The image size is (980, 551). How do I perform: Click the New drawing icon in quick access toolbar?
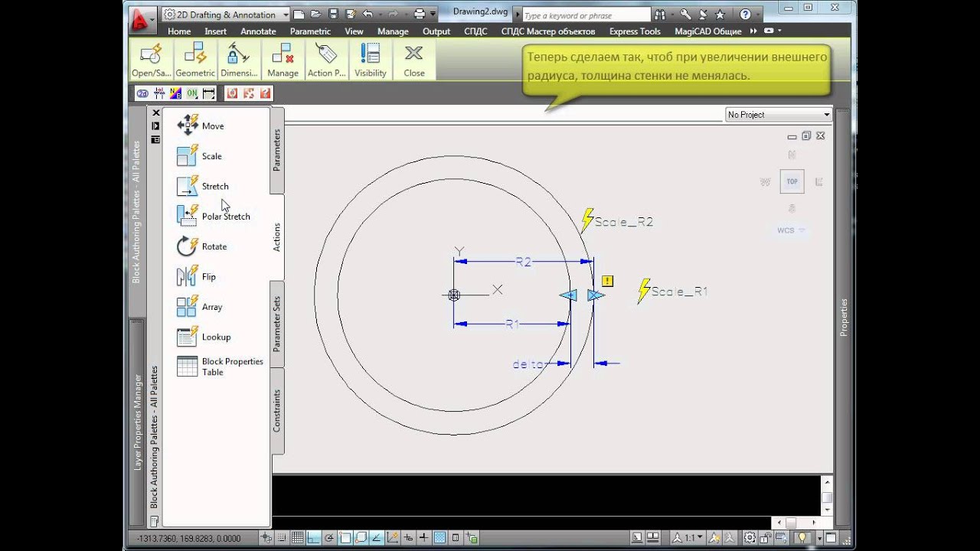[299, 15]
